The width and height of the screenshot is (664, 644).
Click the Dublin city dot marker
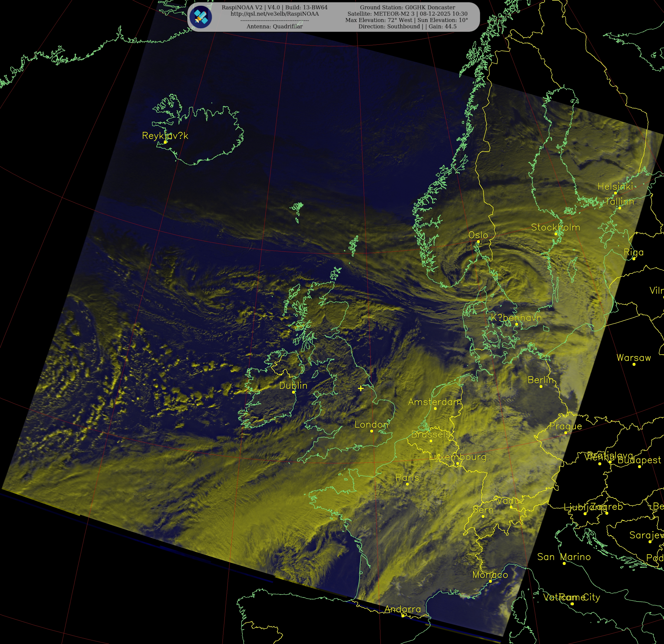tap(293, 392)
